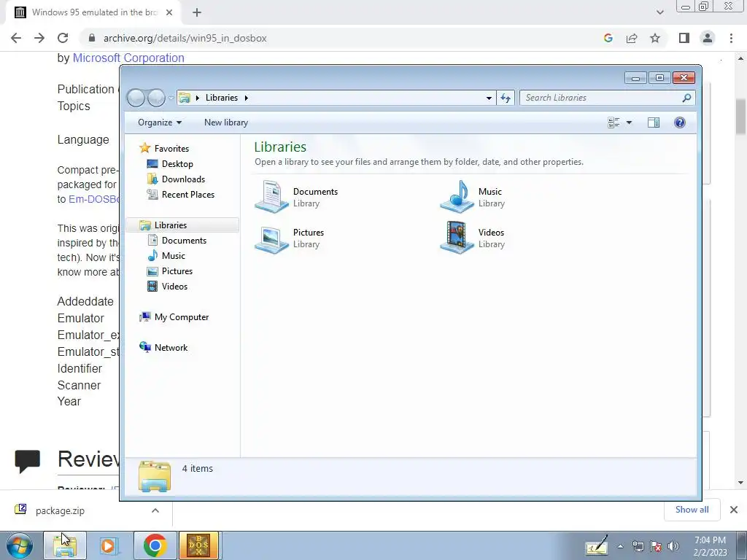Click the Change your view icon
Image resolution: width=747 pixels, height=560 pixels.
(614, 122)
